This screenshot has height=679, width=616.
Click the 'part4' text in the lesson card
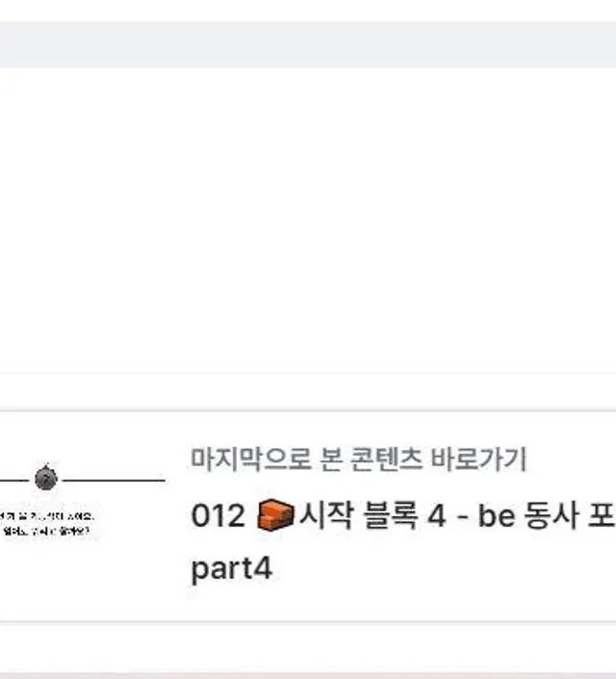(x=231, y=568)
